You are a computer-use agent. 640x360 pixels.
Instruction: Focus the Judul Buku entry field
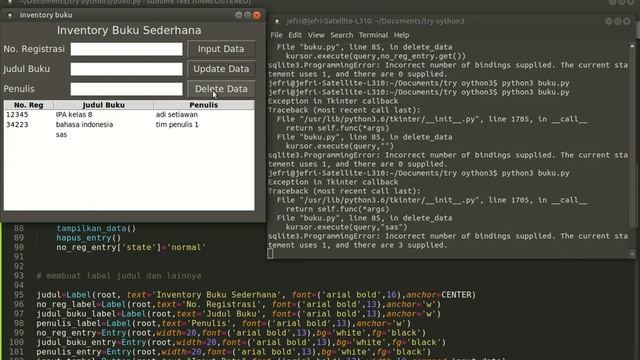point(127,69)
